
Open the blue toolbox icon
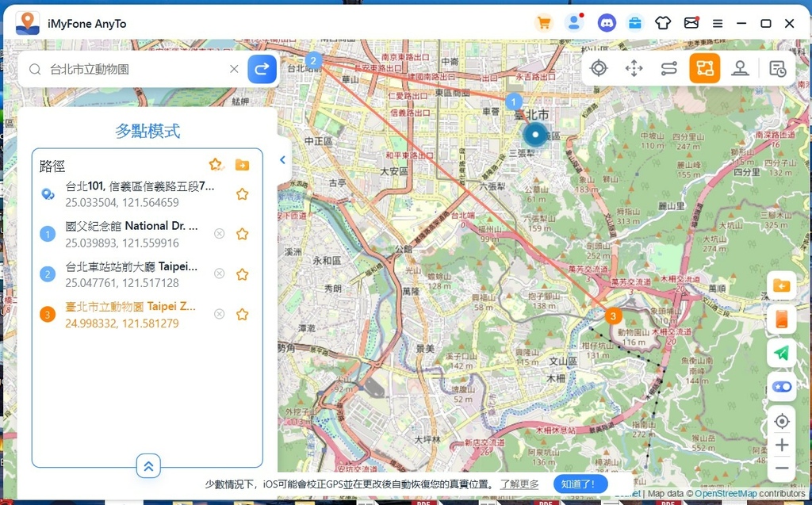tap(635, 23)
